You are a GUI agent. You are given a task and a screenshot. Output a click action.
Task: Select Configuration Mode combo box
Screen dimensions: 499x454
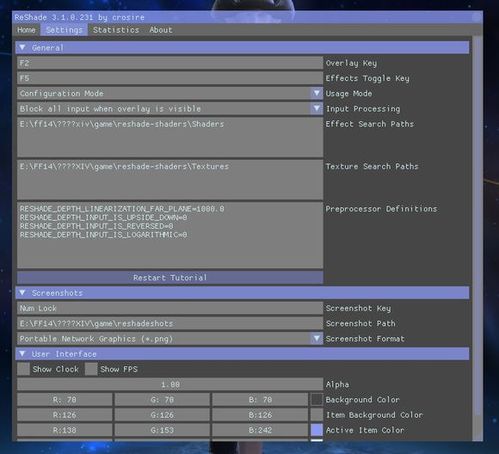[170, 93]
